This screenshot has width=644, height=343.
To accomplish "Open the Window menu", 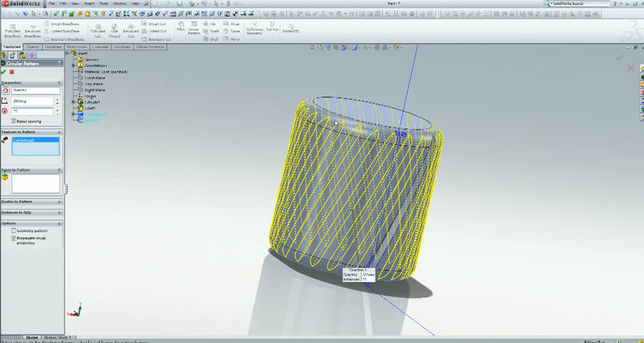I will point(120,3).
